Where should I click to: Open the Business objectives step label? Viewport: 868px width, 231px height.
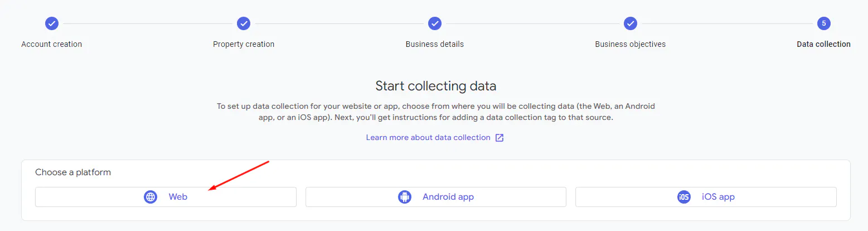[x=631, y=44]
